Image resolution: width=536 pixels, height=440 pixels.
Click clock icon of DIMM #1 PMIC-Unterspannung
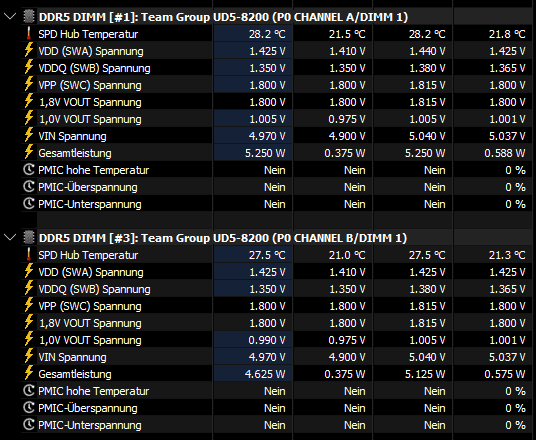click(x=29, y=204)
